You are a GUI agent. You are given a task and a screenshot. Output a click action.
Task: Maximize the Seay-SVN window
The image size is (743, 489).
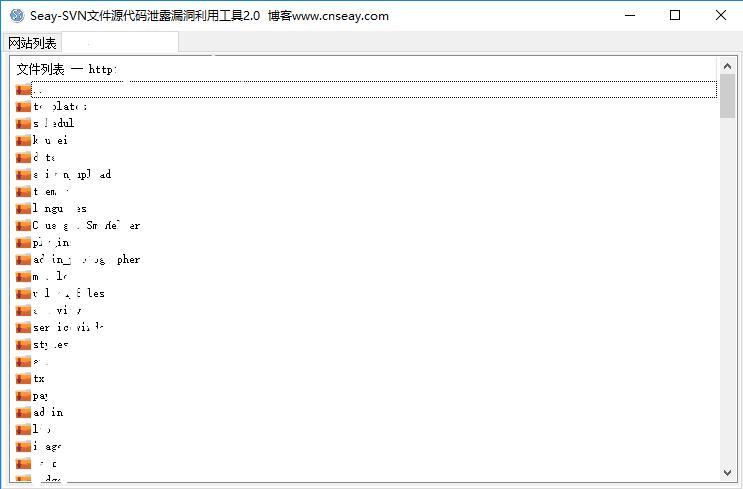(675, 16)
